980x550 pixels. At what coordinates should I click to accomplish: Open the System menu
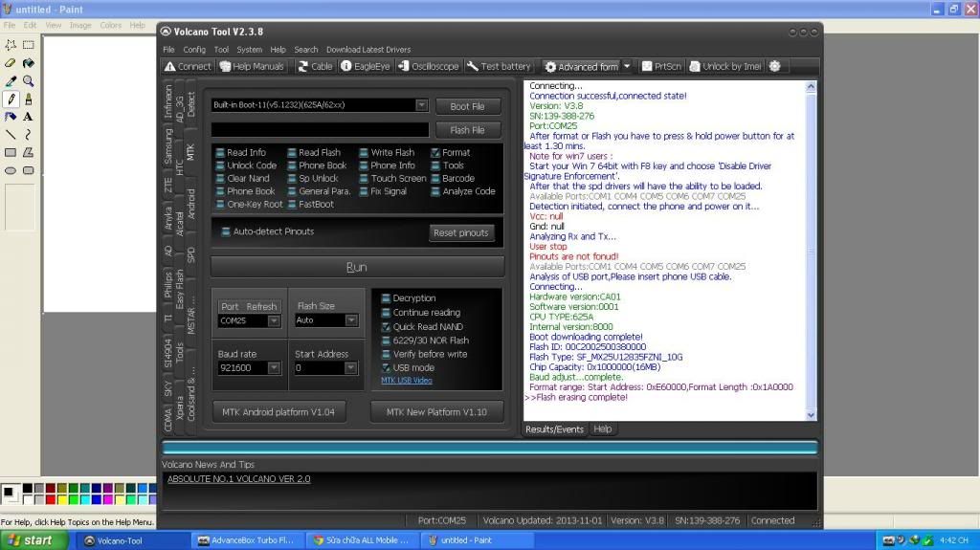click(250, 50)
